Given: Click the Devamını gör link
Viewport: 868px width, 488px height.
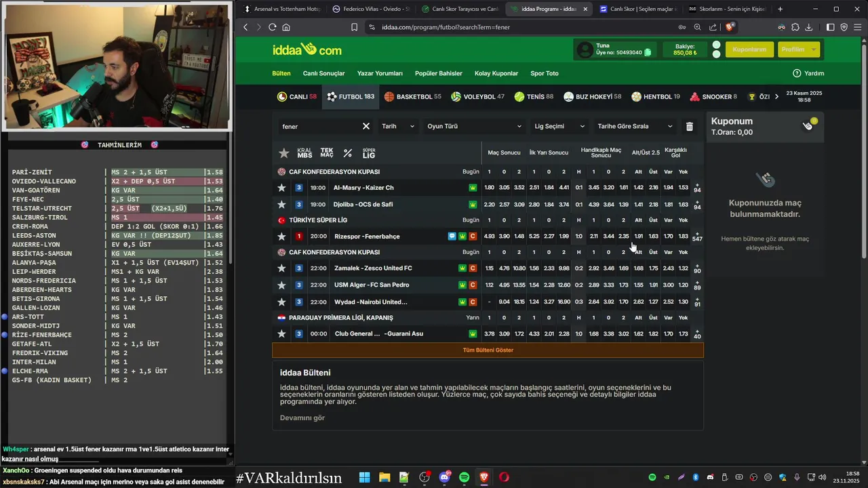Looking at the screenshot, I should [x=302, y=418].
